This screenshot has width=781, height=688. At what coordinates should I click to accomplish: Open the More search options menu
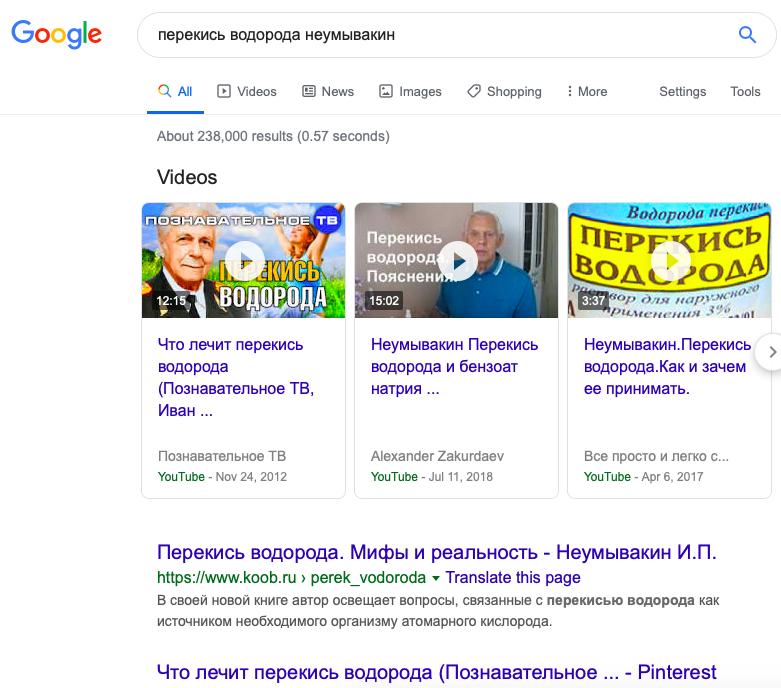587,92
